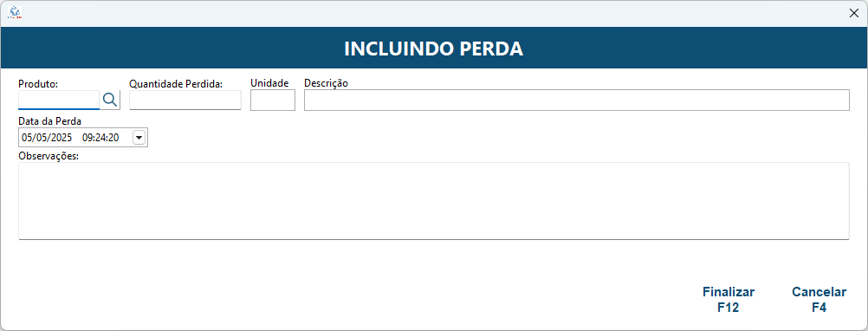Focus the Descrição text field
868x331 pixels.
576,101
